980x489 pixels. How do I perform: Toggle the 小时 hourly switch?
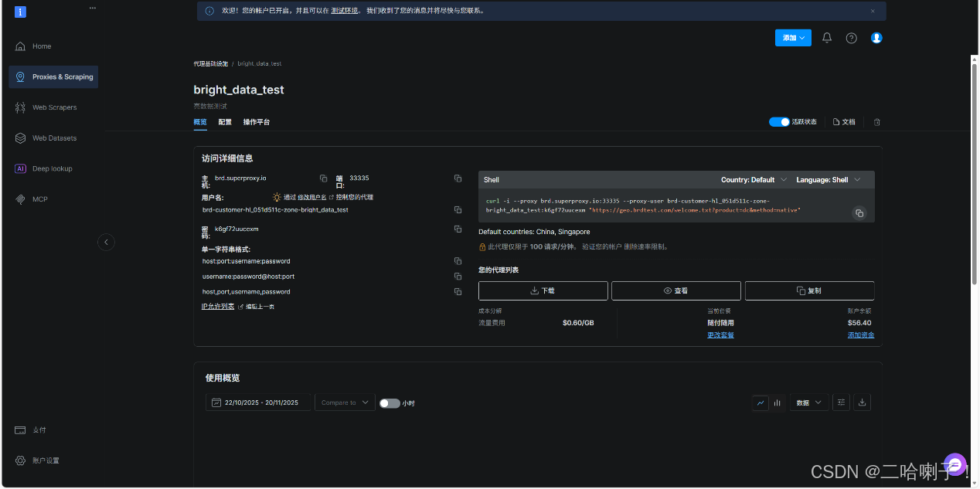[x=390, y=403]
